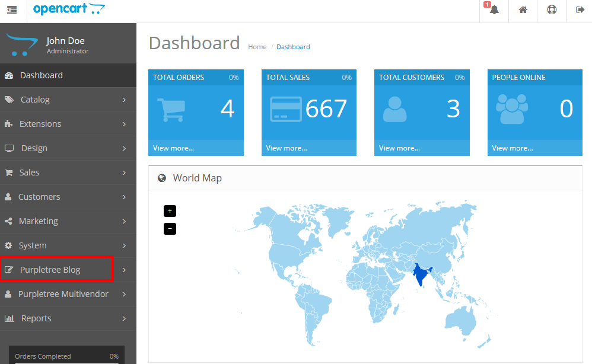Click the logout arrow icon
The width and height of the screenshot is (592, 364).
pyautogui.click(x=580, y=10)
